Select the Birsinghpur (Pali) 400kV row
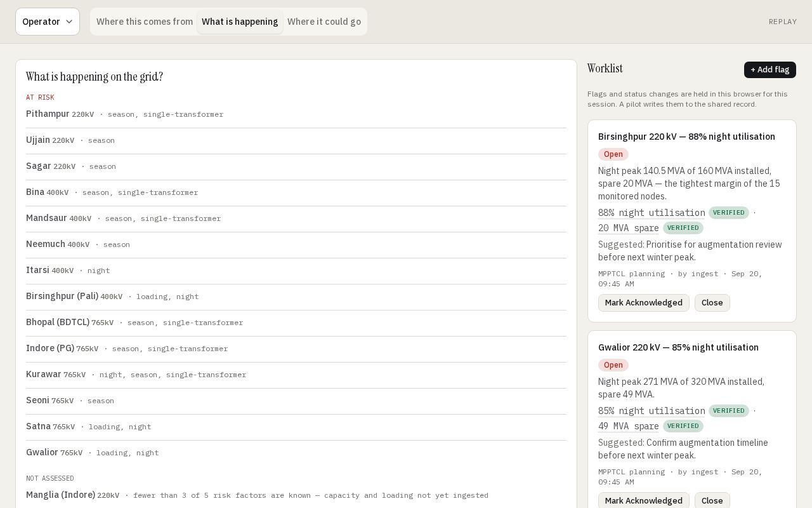Viewport: 812px width, 508px height. [x=296, y=297]
